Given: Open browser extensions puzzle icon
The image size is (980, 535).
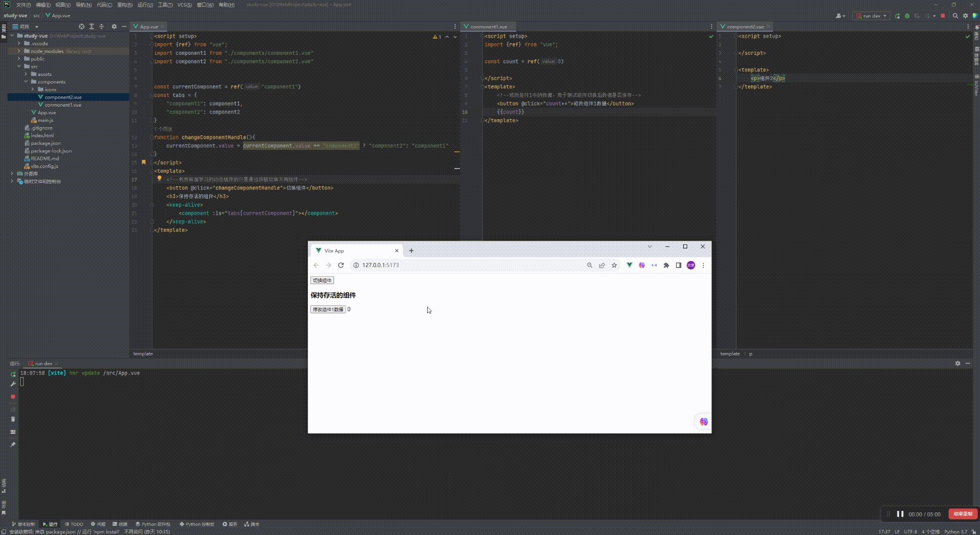Looking at the screenshot, I should [x=666, y=265].
